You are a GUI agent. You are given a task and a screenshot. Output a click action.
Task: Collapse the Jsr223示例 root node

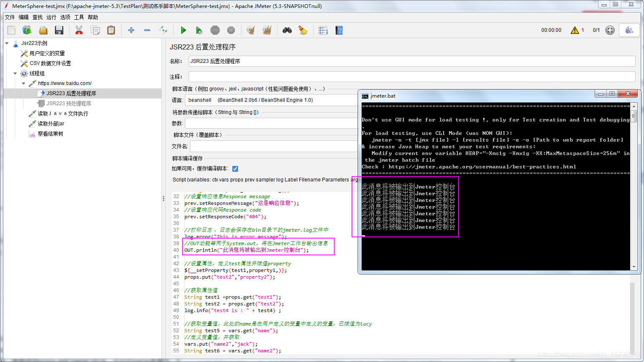click(7, 43)
